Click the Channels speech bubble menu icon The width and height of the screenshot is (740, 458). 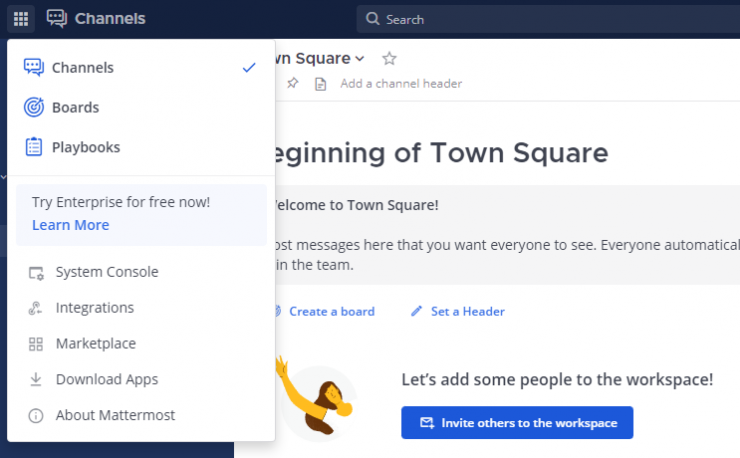[x=34, y=68]
